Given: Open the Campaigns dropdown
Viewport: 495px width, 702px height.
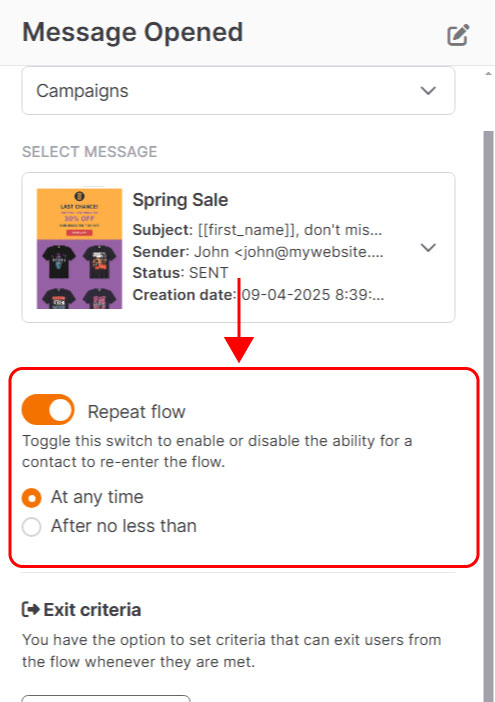Looking at the screenshot, I should point(239,91).
